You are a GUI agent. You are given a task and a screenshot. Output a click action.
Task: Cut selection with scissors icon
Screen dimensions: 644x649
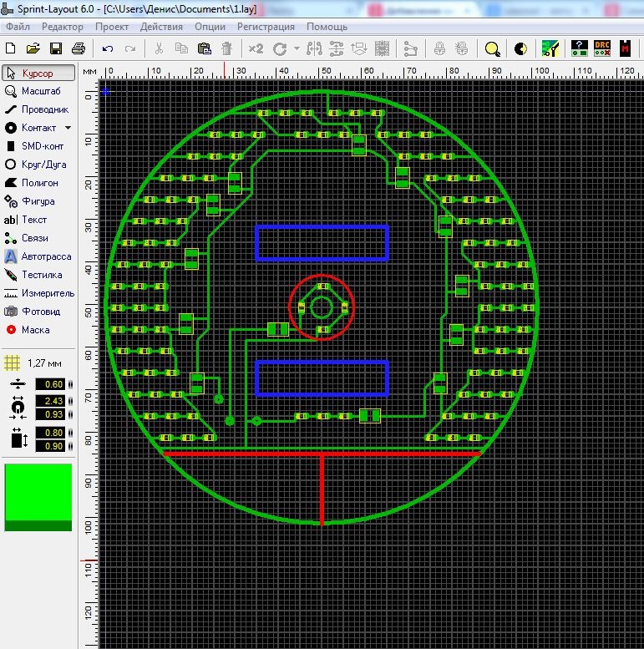[159, 48]
